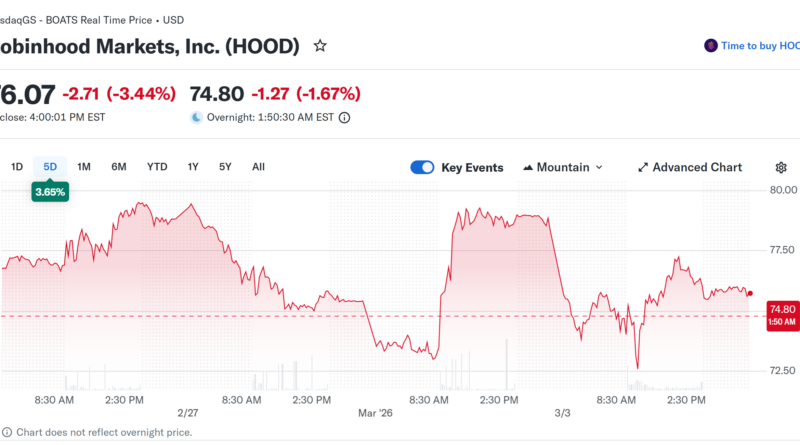Toggle the Key Events switch
Image resolution: width=800 pixels, height=445 pixels.
point(422,168)
